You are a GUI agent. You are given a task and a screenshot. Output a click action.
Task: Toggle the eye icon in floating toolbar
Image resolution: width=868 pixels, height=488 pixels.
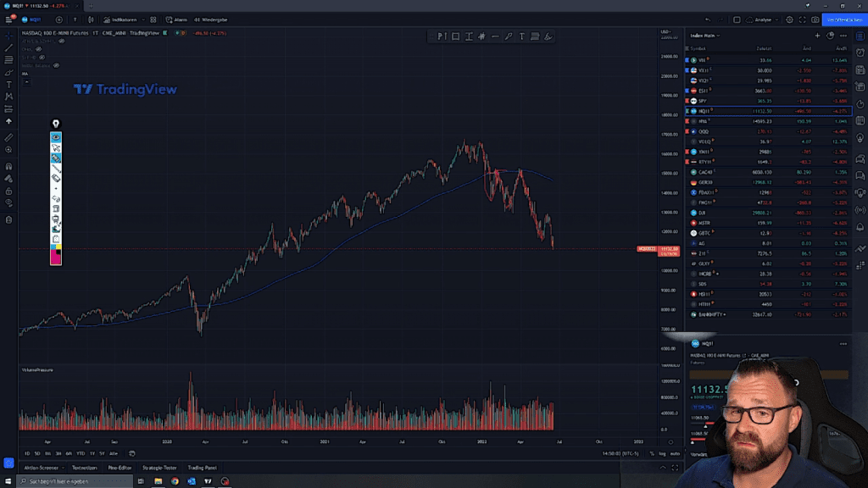click(x=56, y=137)
